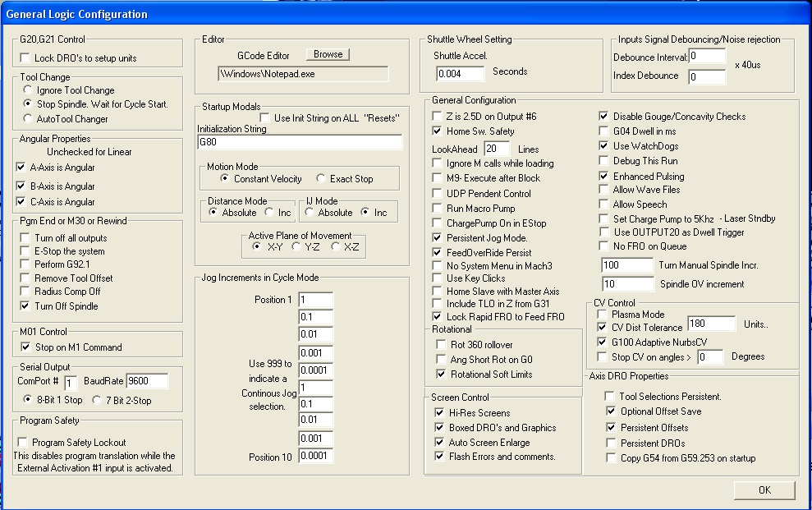
Task: Click the Debounce Interval input field
Action: coord(707,57)
